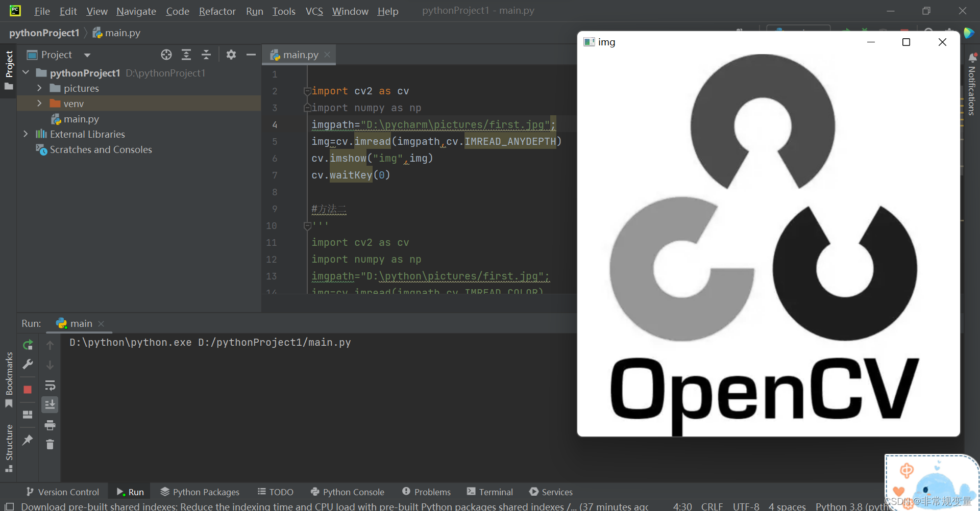
Task: Close the main.py editor tab
Action: coord(327,55)
